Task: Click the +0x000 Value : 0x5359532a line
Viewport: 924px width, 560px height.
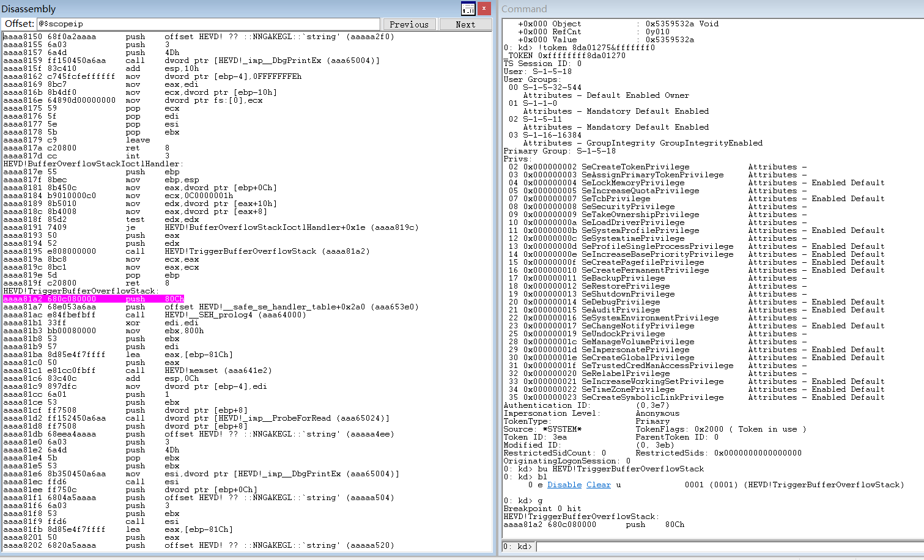Action: pyautogui.click(x=606, y=40)
